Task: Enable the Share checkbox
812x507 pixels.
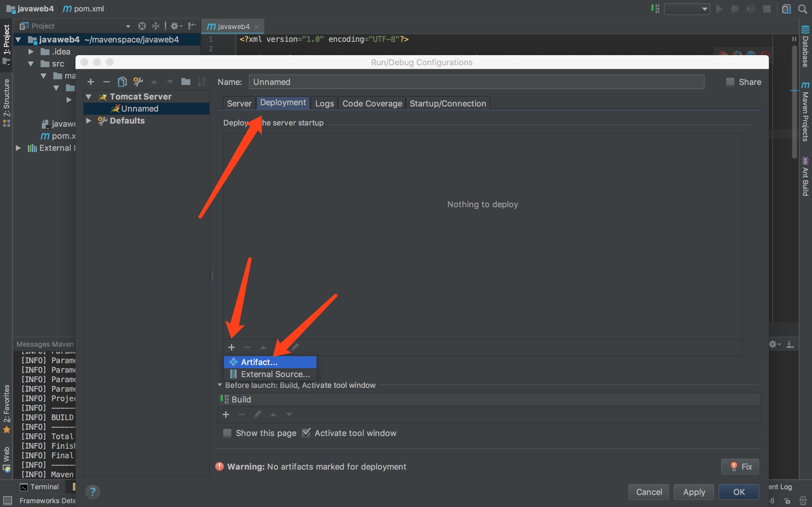Action: pyautogui.click(x=730, y=82)
